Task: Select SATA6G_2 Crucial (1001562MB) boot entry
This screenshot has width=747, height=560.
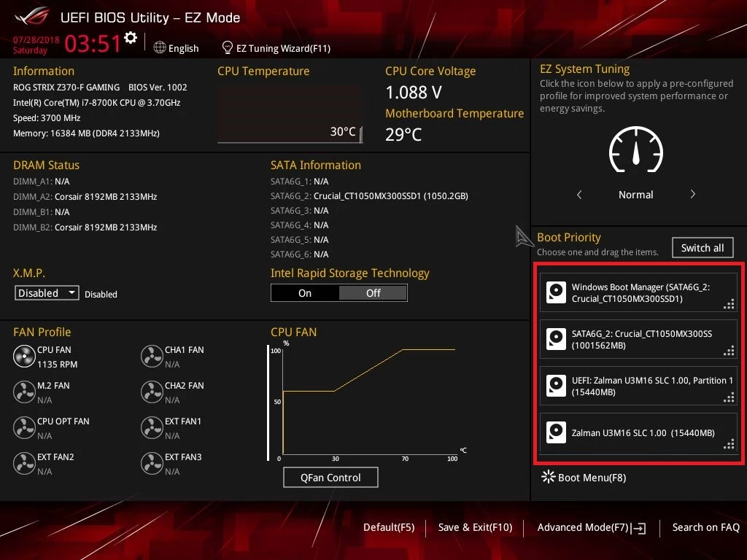Action: 638,339
